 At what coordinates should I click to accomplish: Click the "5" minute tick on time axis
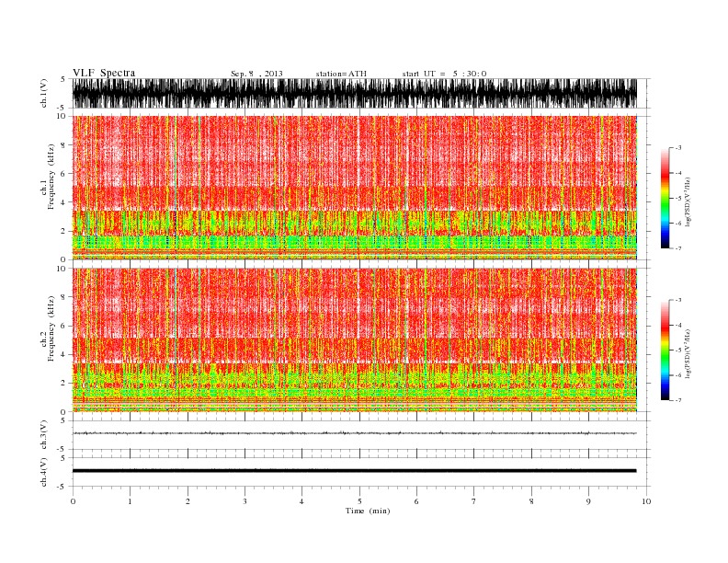pos(359,501)
